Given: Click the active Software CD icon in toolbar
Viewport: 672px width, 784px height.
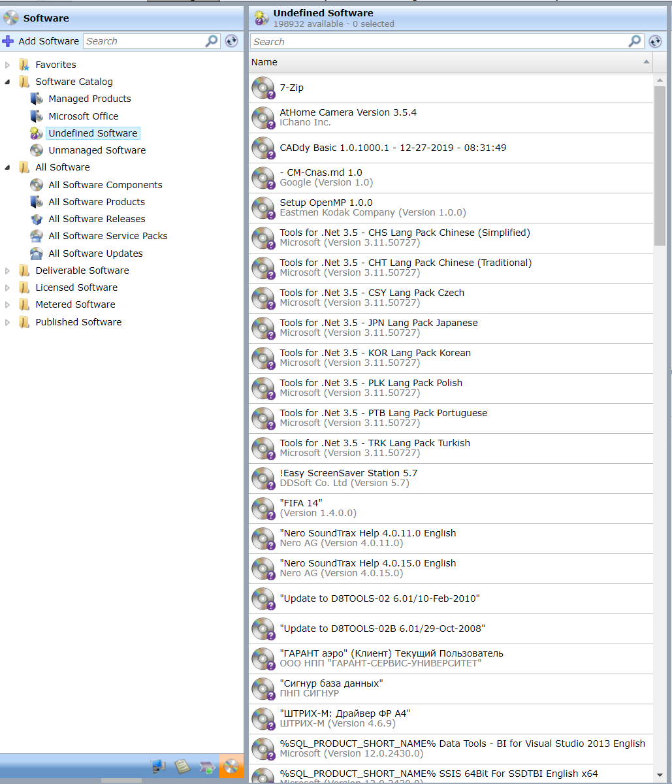Looking at the screenshot, I should [x=232, y=767].
